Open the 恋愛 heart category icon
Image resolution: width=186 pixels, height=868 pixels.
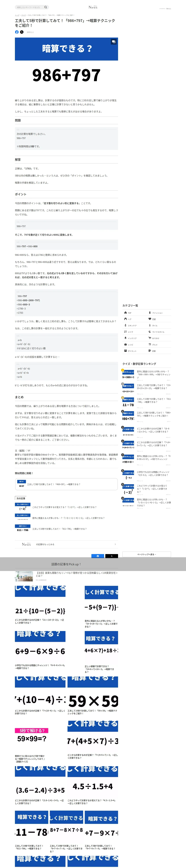tap(150, 319)
